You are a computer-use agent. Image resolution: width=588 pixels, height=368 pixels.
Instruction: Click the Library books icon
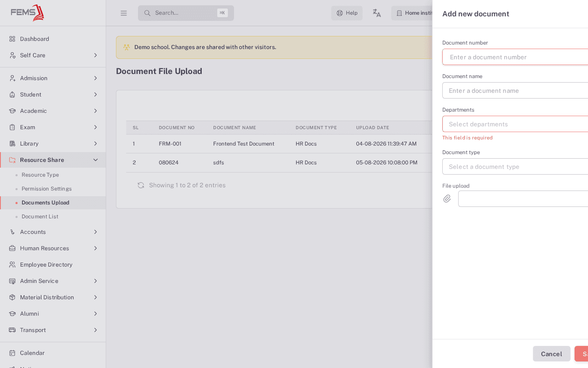point(12,144)
